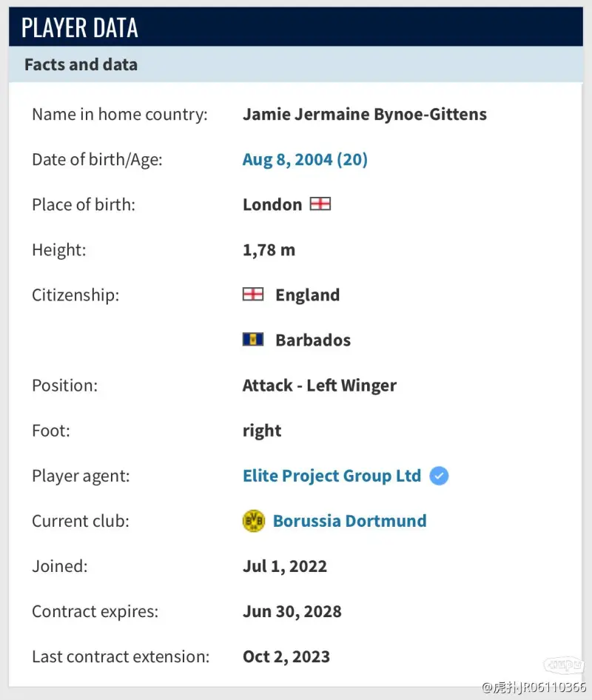Click the Barbados citizenship text

313,340
